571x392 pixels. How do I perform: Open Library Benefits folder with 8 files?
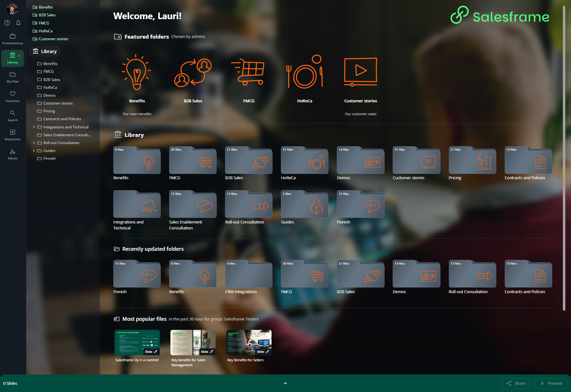click(x=137, y=160)
